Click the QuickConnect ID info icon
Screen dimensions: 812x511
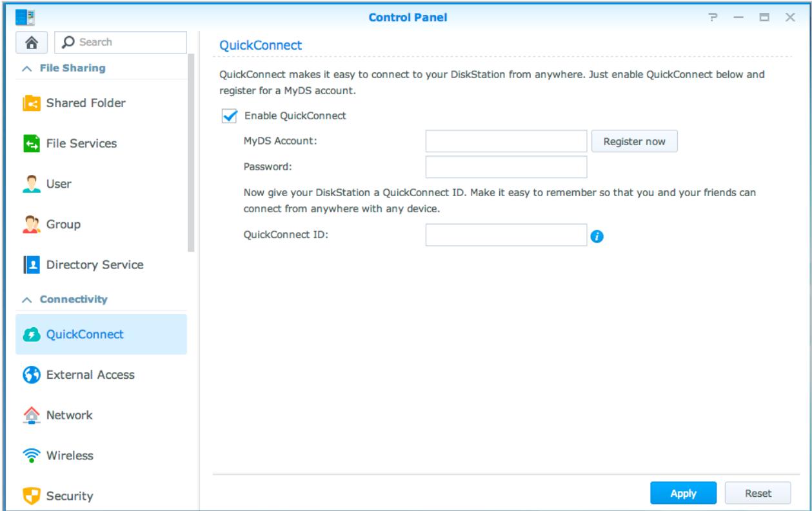597,236
